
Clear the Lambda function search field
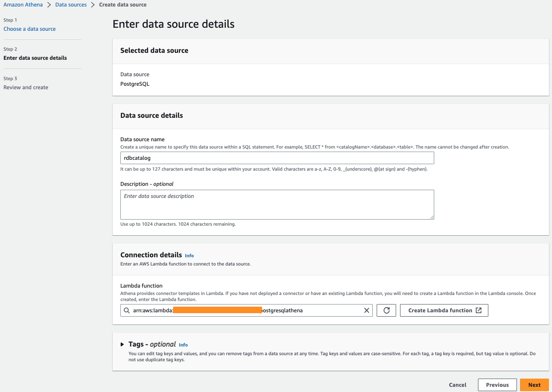click(367, 311)
